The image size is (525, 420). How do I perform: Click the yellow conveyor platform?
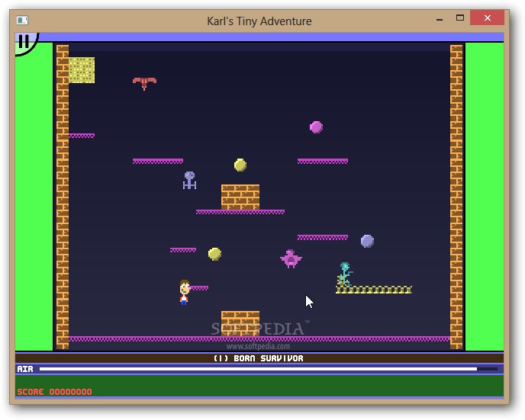(374, 290)
